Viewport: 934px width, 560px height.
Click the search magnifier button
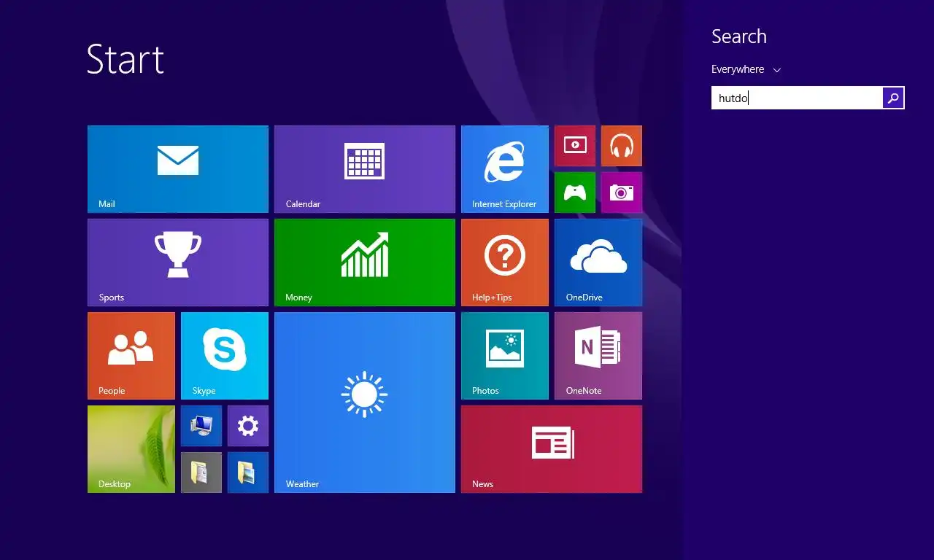[893, 98]
